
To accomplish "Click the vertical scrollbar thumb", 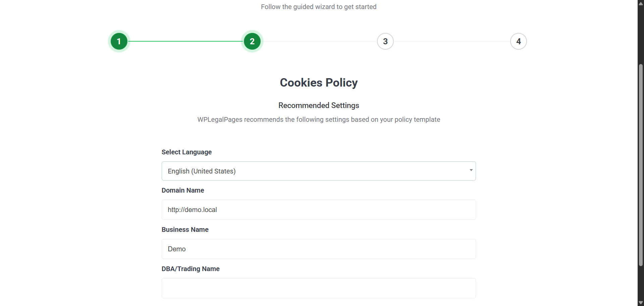I will pyautogui.click(x=641, y=164).
